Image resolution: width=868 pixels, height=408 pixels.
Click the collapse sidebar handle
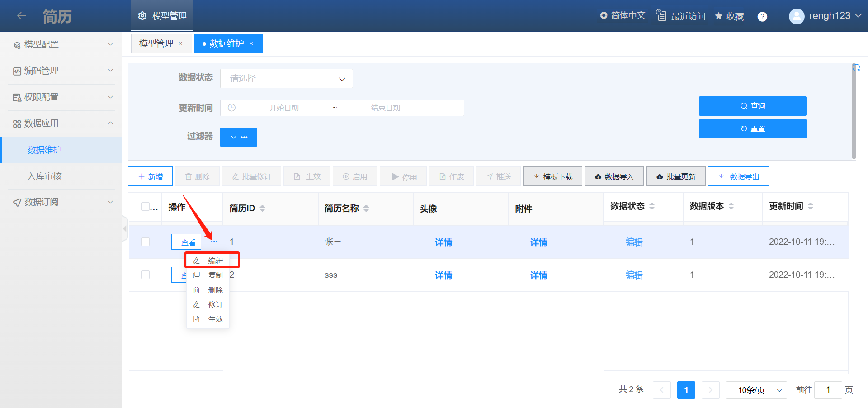(x=125, y=229)
